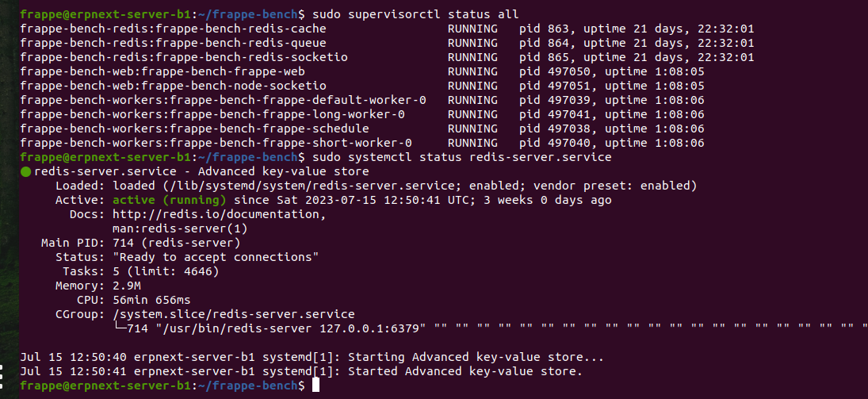
Task: Click the frappe-long-worker-0 process entry
Action: pyautogui.click(x=362, y=114)
